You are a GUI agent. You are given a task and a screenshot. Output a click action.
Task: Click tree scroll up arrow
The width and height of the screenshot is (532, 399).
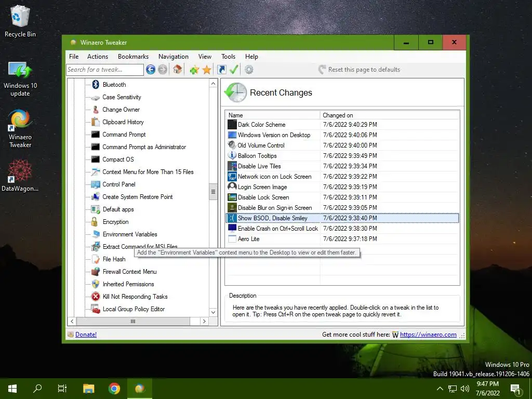coord(213,84)
